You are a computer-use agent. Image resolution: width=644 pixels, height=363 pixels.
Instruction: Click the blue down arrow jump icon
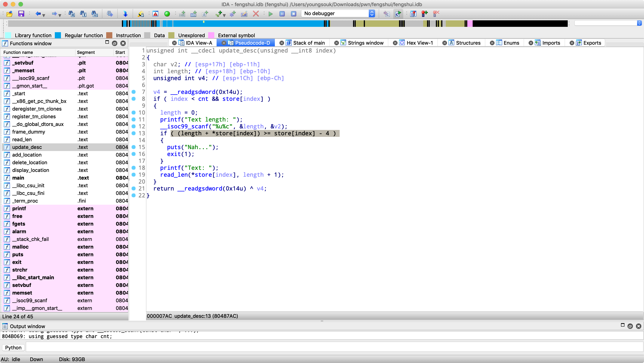(126, 13)
